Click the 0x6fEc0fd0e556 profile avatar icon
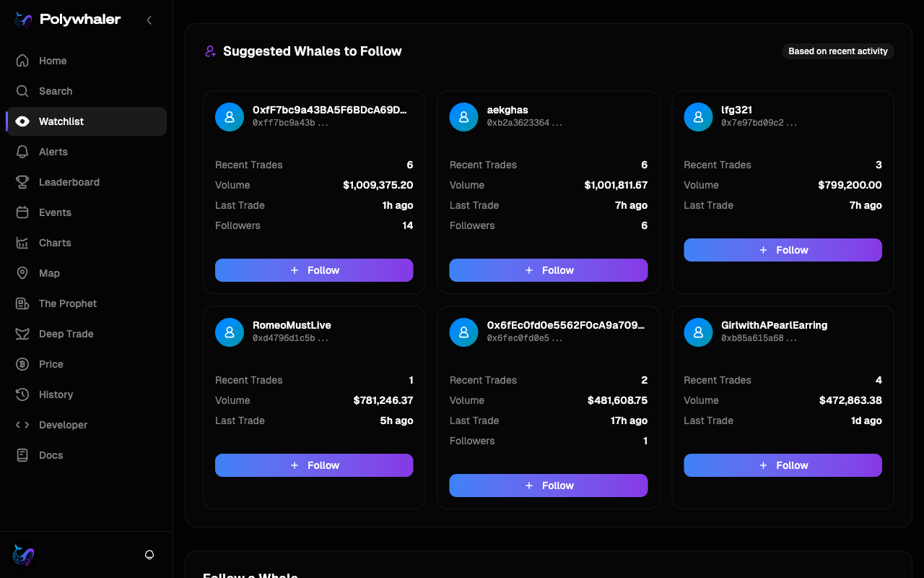This screenshot has height=578, width=924. [464, 332]
